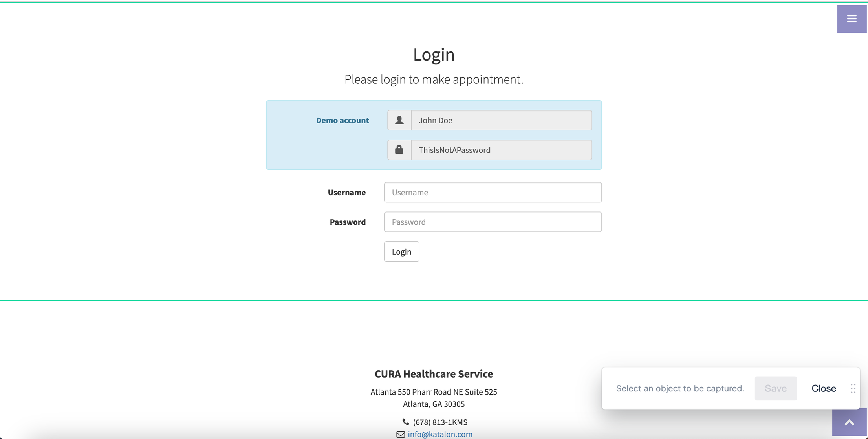This screenshot has width=868, height=439.
Task: Click the Login page heading
Action: (434, 54)
